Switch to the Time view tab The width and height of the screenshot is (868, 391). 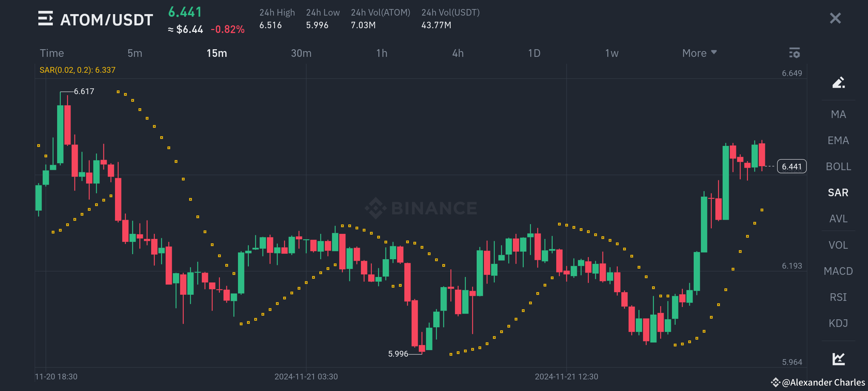[52, 53]
